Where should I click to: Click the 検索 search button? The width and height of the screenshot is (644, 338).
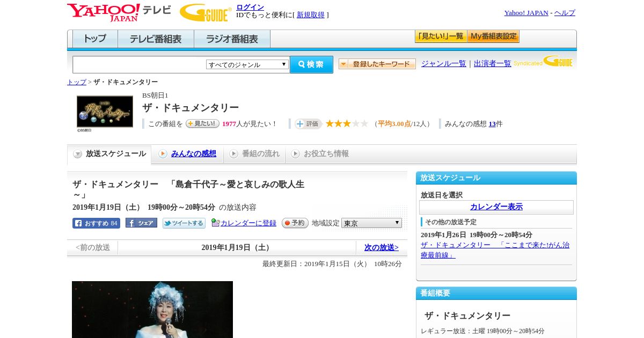click(311, 64)
